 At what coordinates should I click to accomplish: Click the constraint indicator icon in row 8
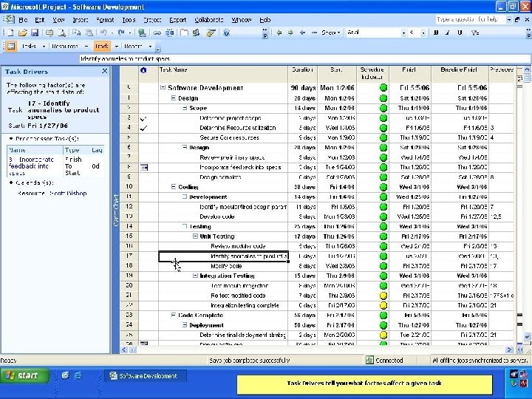(144, 167)
